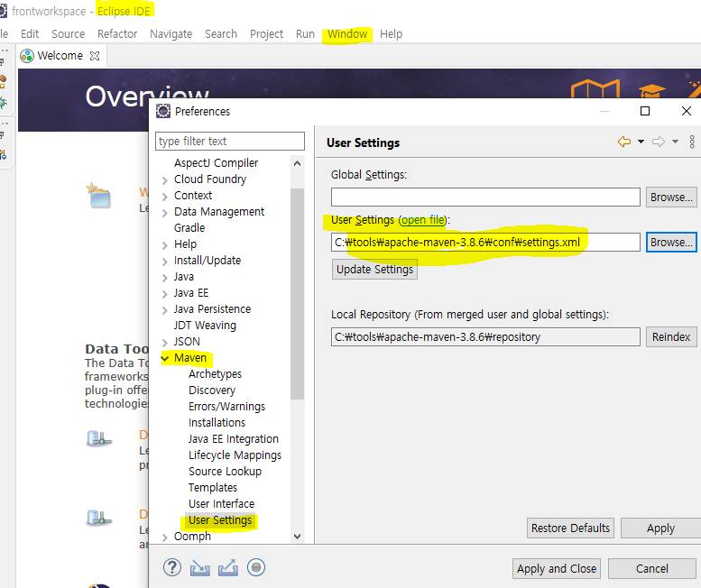Open the forward history dropdown arrow
Viewport: 701px width, 588px height.
click(676, 142)
